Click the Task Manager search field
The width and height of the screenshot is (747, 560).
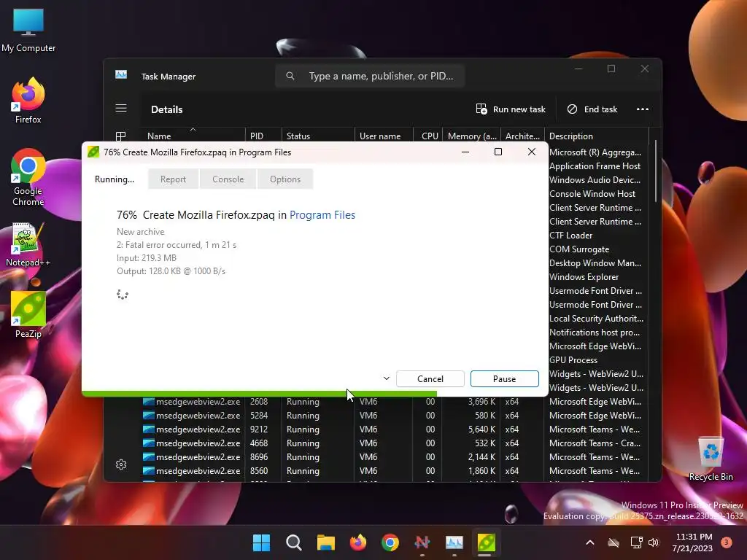(370, 76)
